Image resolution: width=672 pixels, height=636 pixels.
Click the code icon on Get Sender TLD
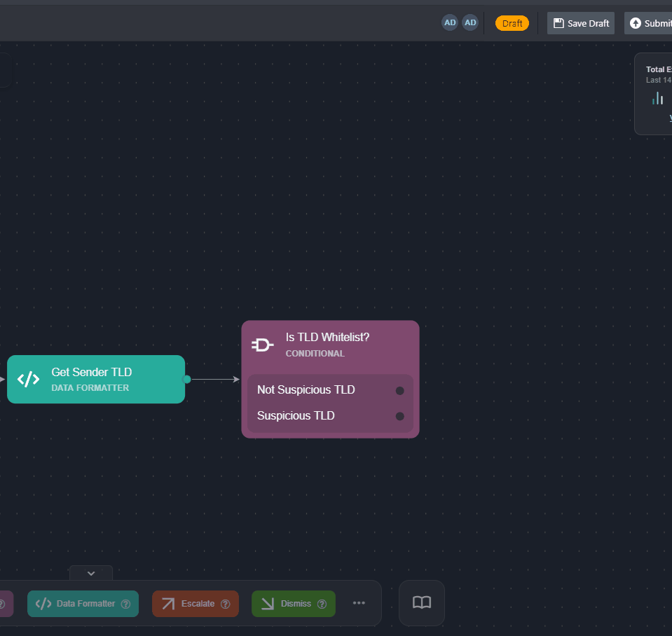click(28, 379)
